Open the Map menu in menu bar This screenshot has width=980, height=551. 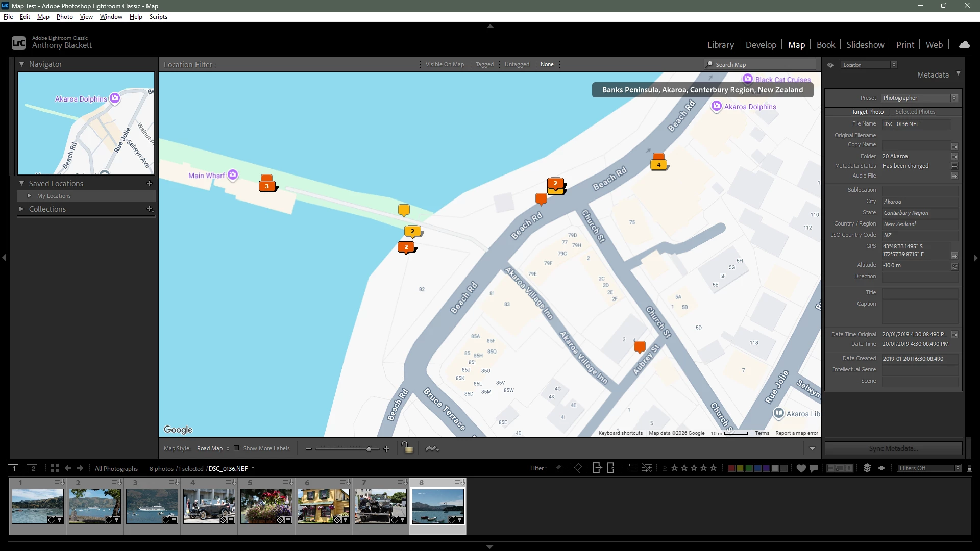tap(43, 17)
